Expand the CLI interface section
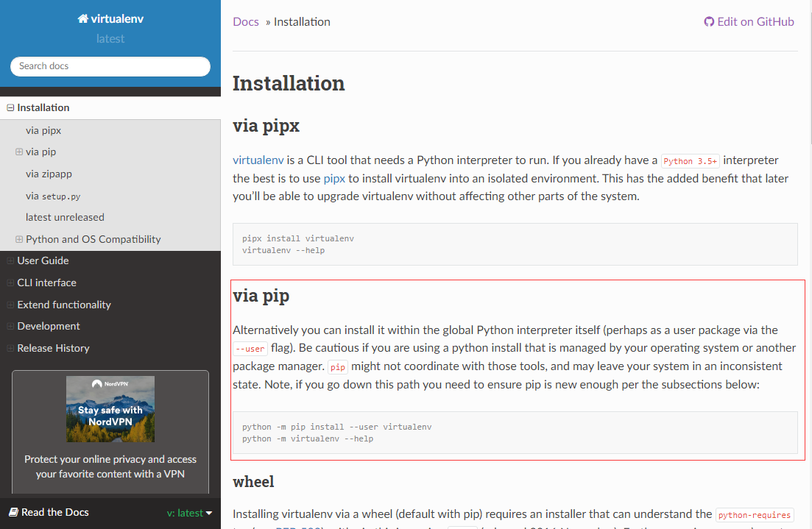The height and width of the screenshot is (529, 812). [10, 283]
